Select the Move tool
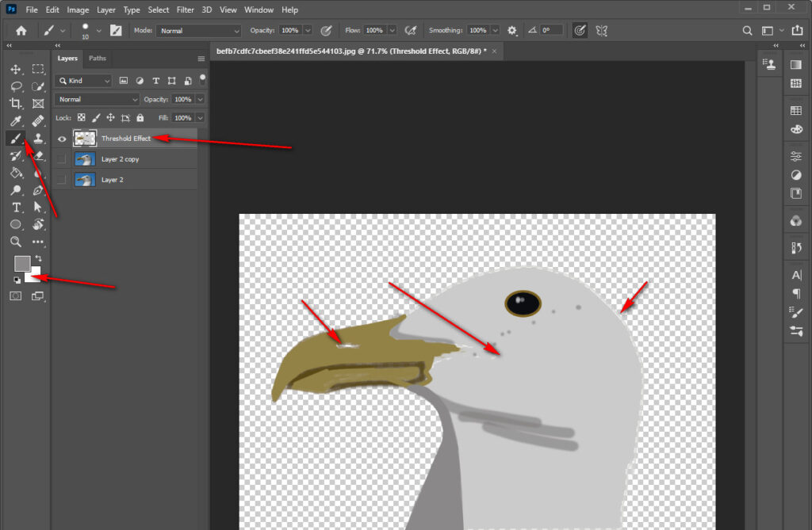812x530 pixels. [16, 70]
